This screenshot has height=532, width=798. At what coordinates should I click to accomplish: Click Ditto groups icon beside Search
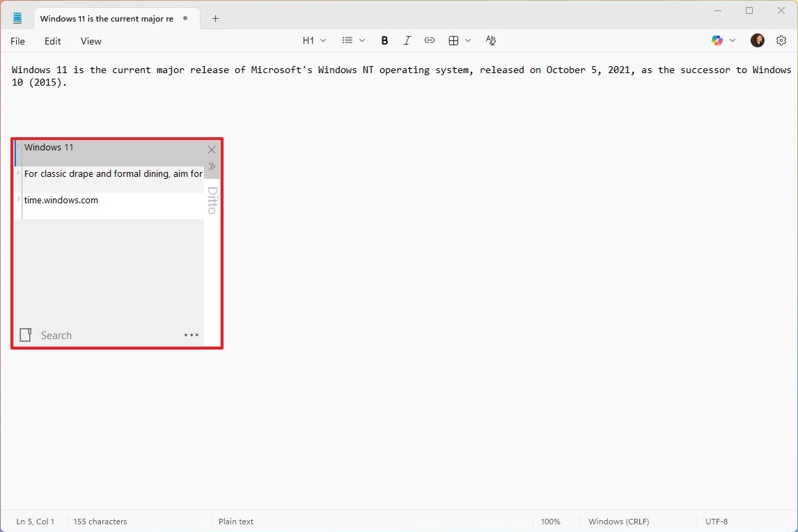[26, 335]
